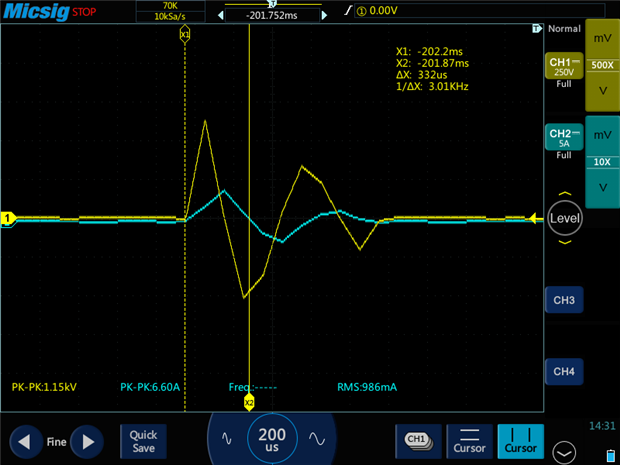Open CH2 10X probe attenuation setting
This screenshot has height=465, width=620.
(x=602, y=162)
